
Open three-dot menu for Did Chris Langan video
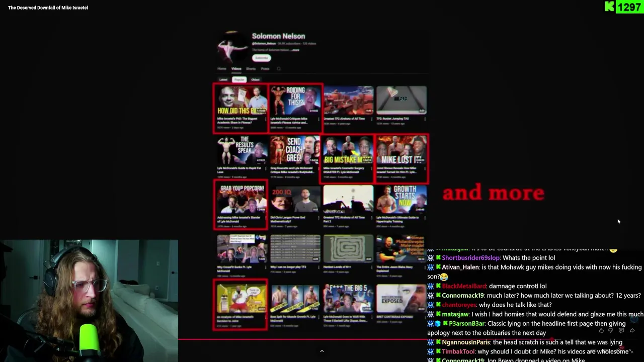coord(318,218)
